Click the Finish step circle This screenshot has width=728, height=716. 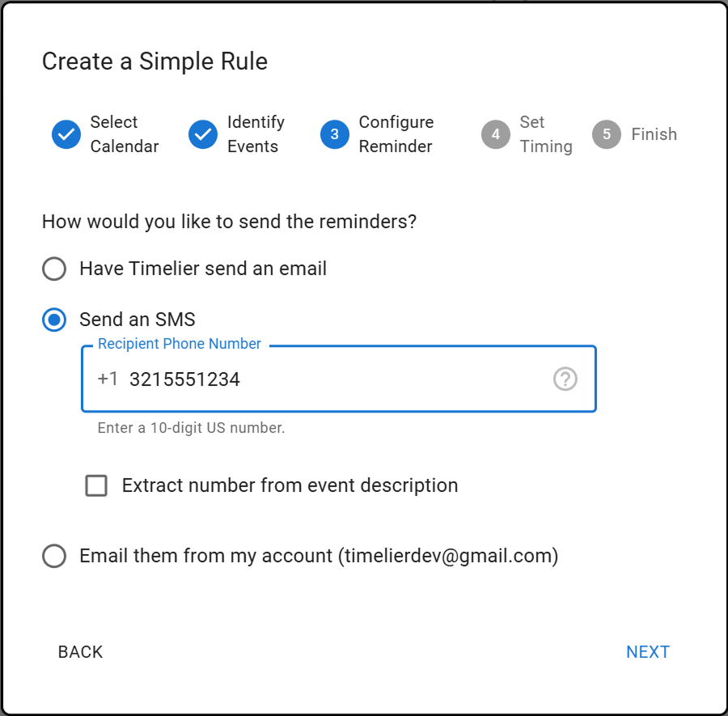click(607, 134)
